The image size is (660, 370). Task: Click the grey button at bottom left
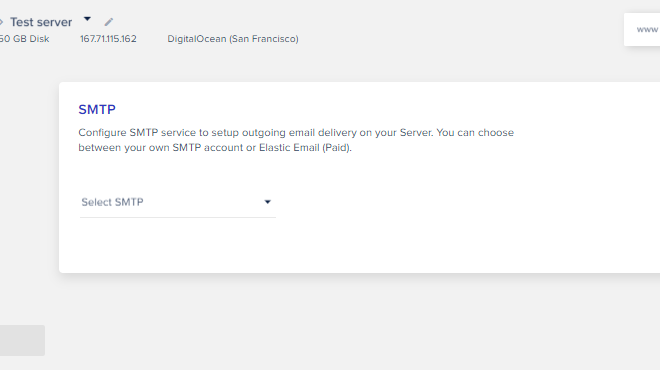click(22, 340)
